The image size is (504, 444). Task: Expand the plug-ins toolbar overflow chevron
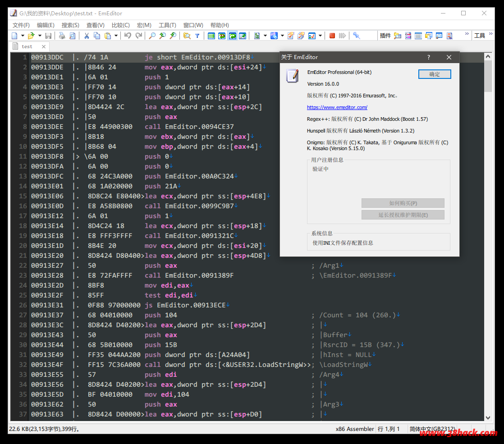[467, 34]
